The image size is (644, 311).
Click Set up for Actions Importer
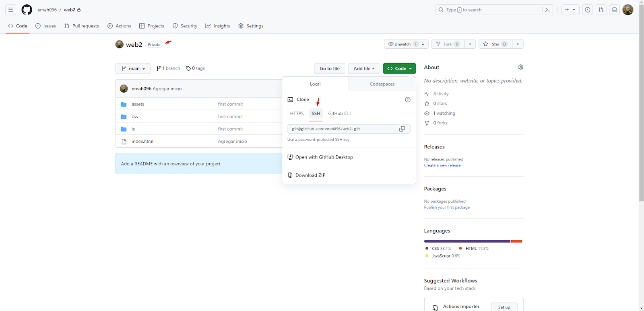504,307
